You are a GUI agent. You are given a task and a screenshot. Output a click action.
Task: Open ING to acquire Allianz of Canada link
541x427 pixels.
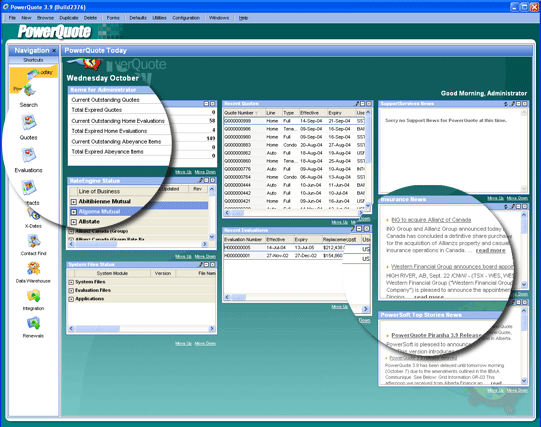tap(431, 220)
